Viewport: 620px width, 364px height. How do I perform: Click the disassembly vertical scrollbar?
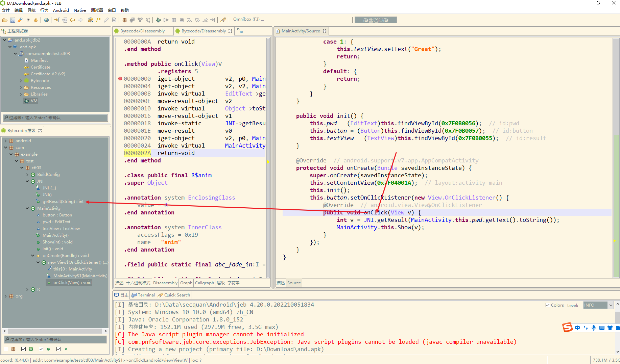(268, 158)
